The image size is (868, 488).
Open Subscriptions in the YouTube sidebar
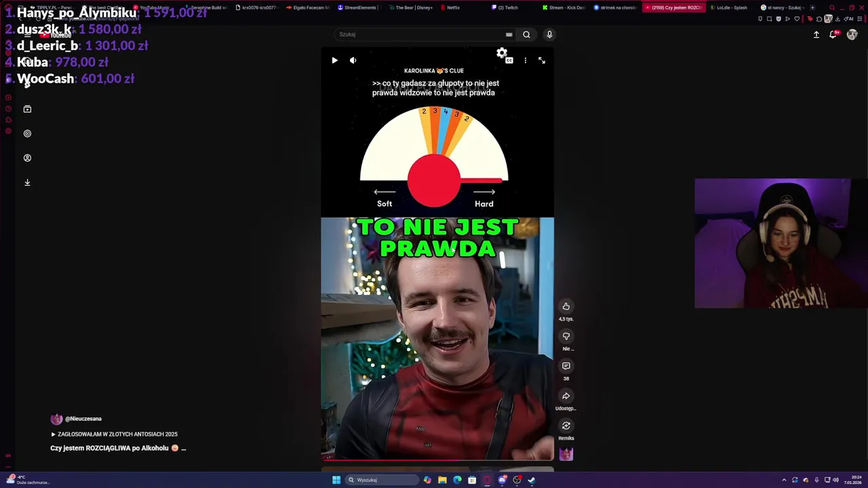[x=27, y=109]
